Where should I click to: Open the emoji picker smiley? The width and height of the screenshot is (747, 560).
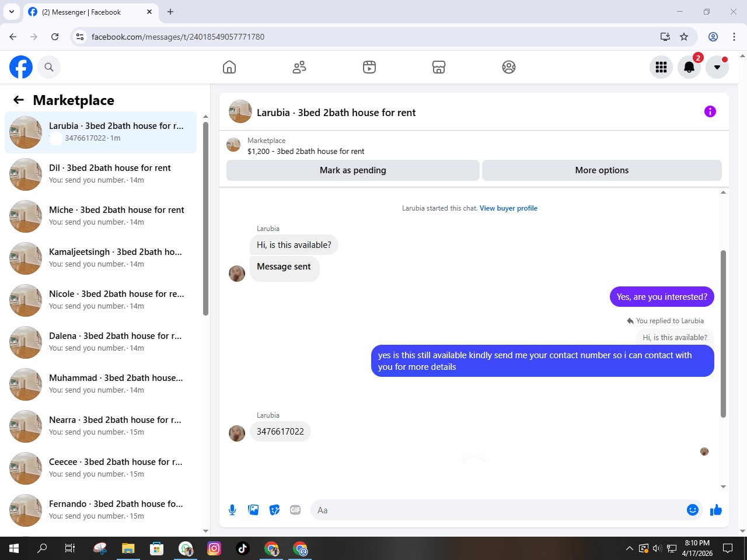coord(693,510)
